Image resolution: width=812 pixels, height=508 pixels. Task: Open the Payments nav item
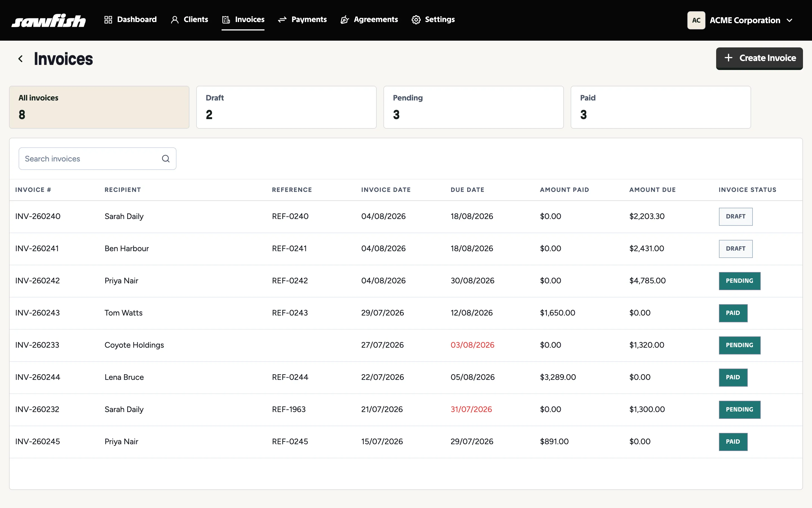302,19
